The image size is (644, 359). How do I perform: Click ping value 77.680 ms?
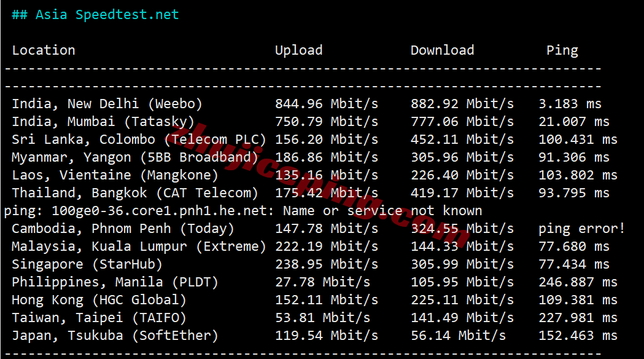(574, 247)
